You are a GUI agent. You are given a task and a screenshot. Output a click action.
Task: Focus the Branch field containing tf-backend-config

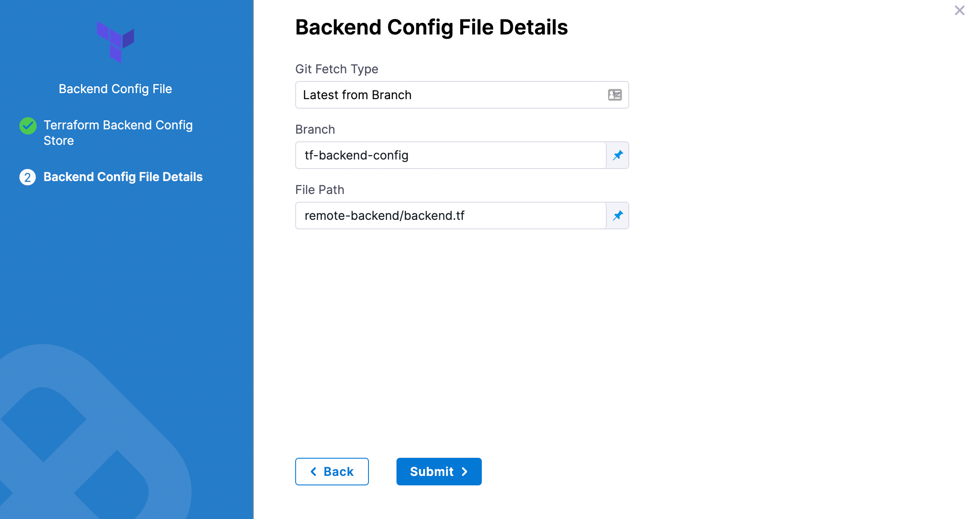coord(450,155)
